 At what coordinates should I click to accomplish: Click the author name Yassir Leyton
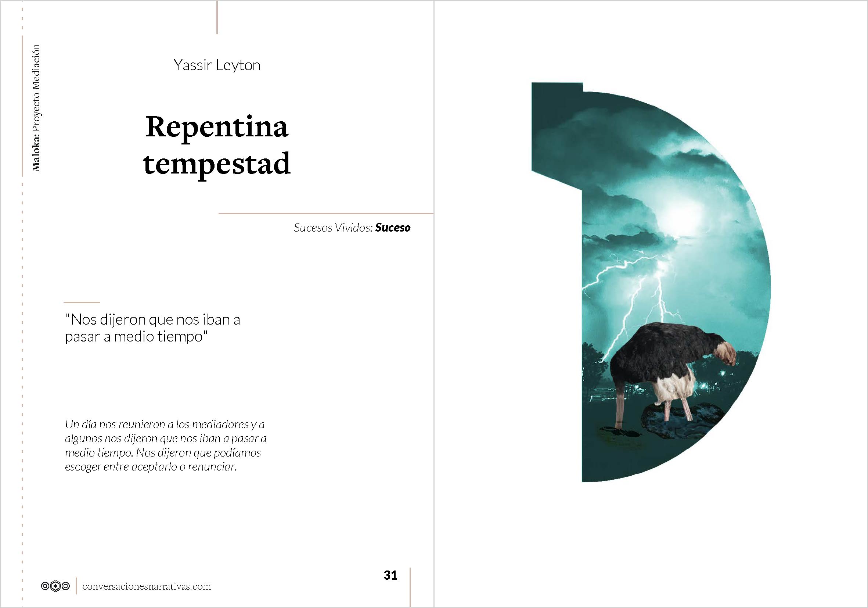point(217,65)
